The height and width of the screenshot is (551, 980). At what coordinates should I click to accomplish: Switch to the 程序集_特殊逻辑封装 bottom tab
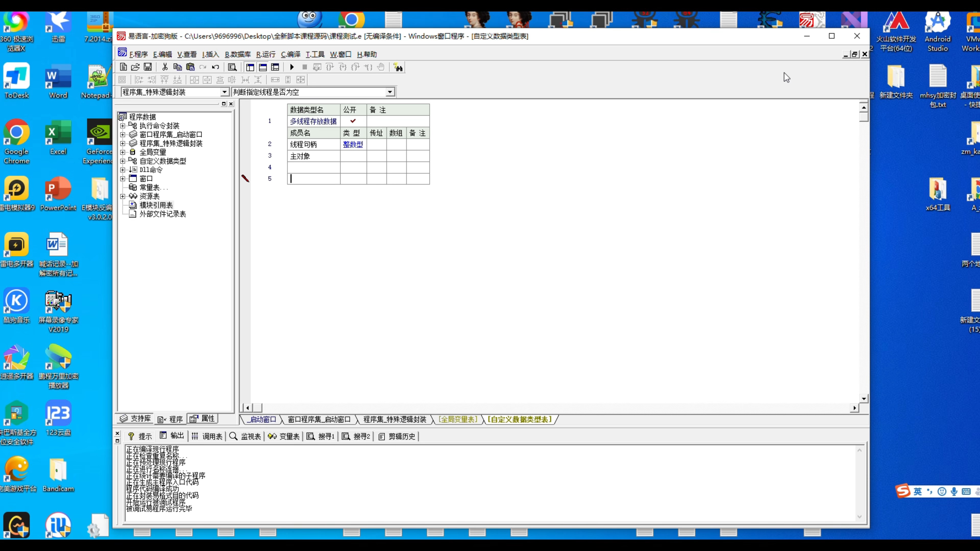tap(394, 419)
